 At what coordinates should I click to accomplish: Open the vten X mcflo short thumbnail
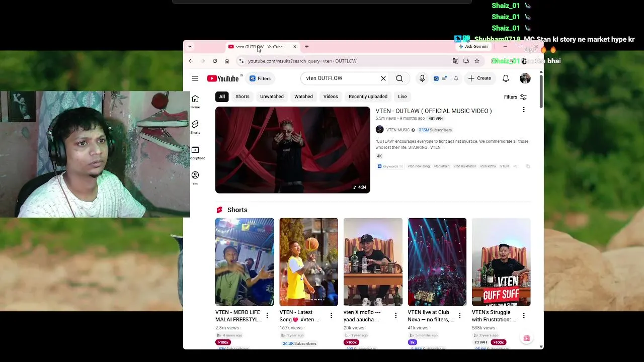373,262
